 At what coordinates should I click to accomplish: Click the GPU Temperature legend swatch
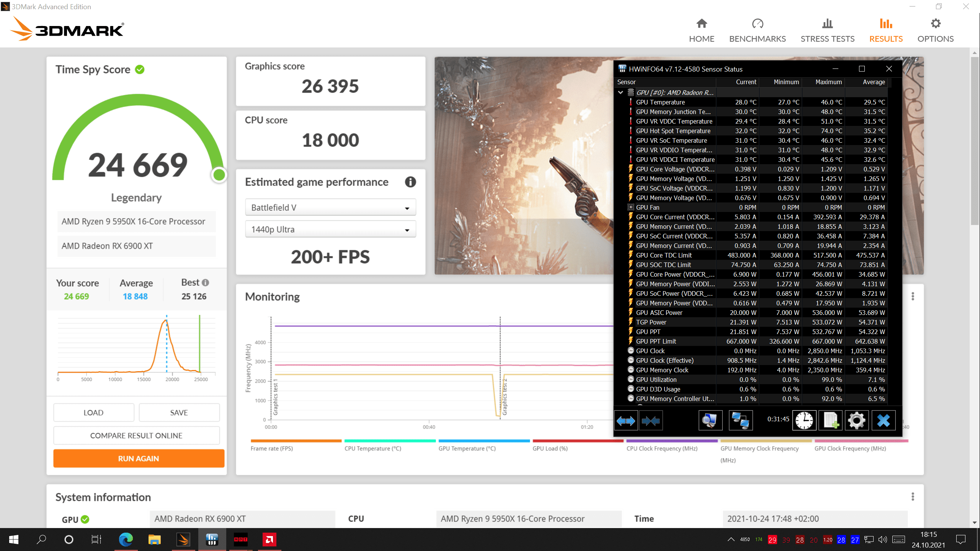point(484,441)
